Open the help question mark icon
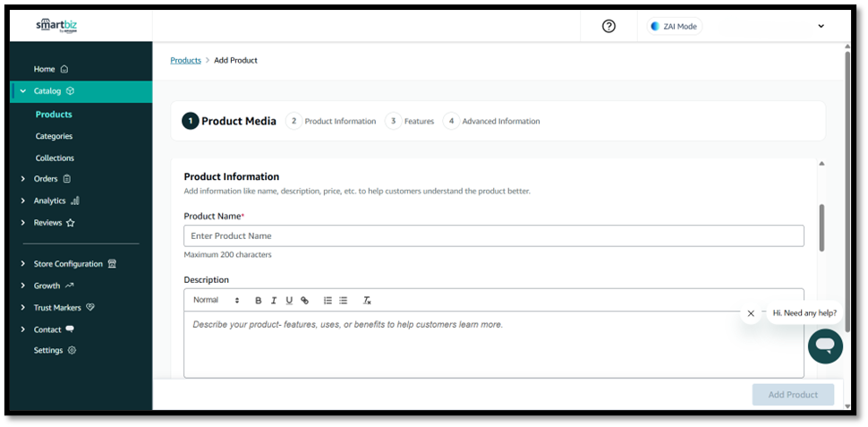The width and height of the screenshot is (868, 427). click(x=608, y=26)
